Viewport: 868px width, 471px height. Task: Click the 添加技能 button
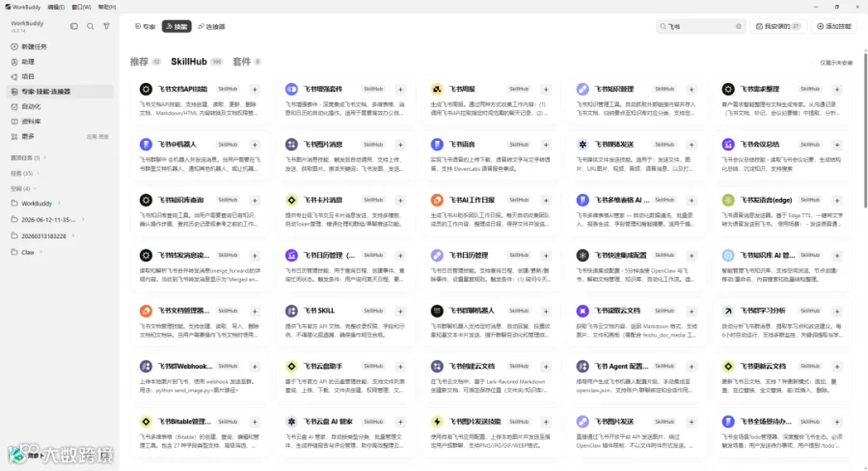coord(834,26)
